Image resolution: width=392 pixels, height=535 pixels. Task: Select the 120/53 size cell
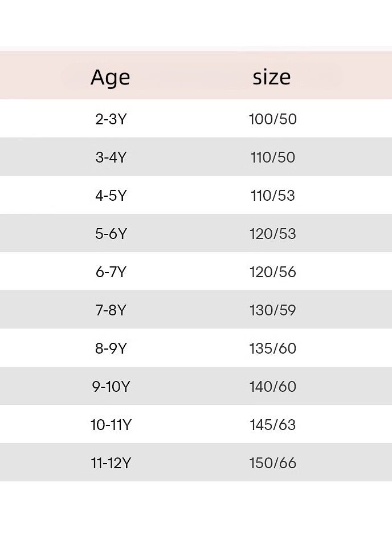(x=272, y=234)
